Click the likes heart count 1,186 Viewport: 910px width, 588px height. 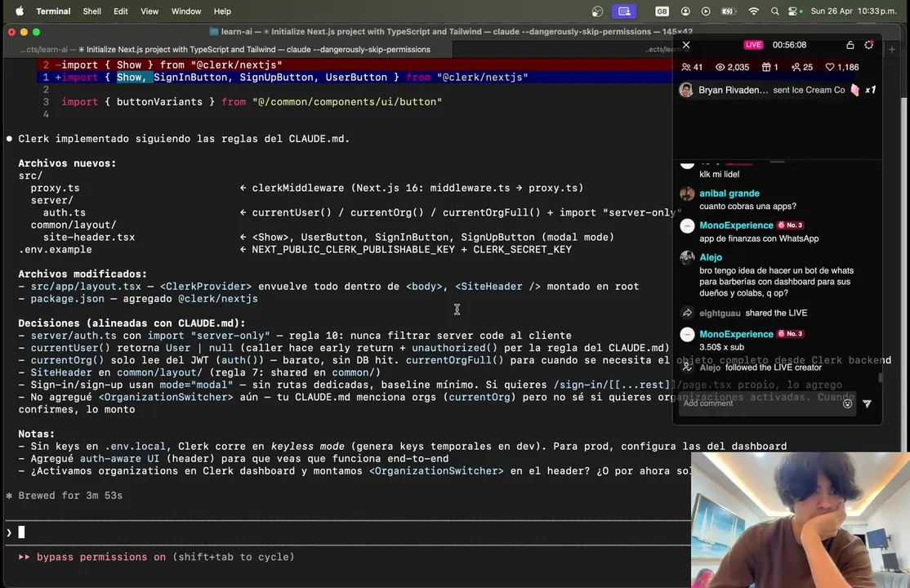point(841,67)
